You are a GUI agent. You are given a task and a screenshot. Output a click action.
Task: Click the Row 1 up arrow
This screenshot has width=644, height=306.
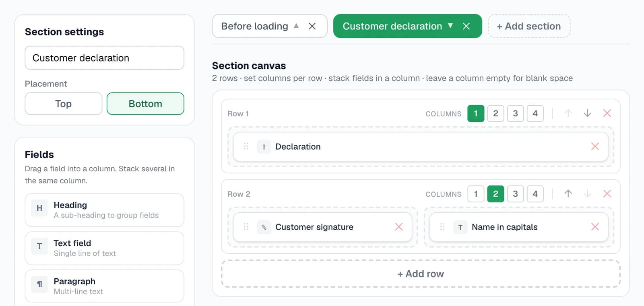click(568, 113)
